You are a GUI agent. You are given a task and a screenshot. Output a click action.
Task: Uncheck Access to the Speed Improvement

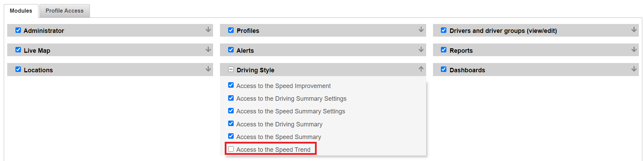click(231, 85)
